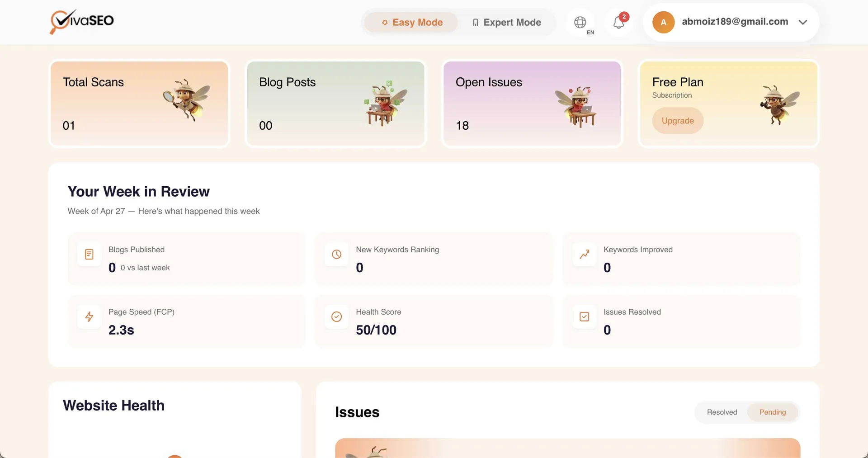Open the Blog Posts card
This screenshot has width=868, height=458.
tap(336, 104)
